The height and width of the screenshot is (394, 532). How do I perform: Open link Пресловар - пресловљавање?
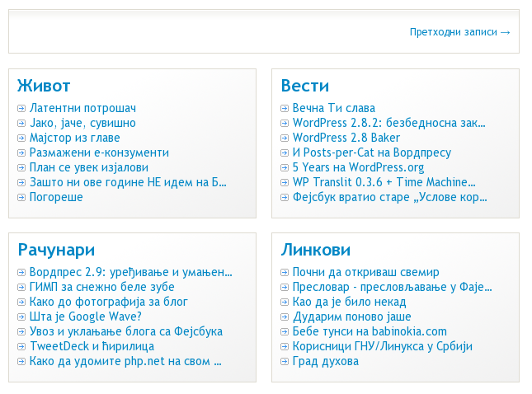(393, 287)
